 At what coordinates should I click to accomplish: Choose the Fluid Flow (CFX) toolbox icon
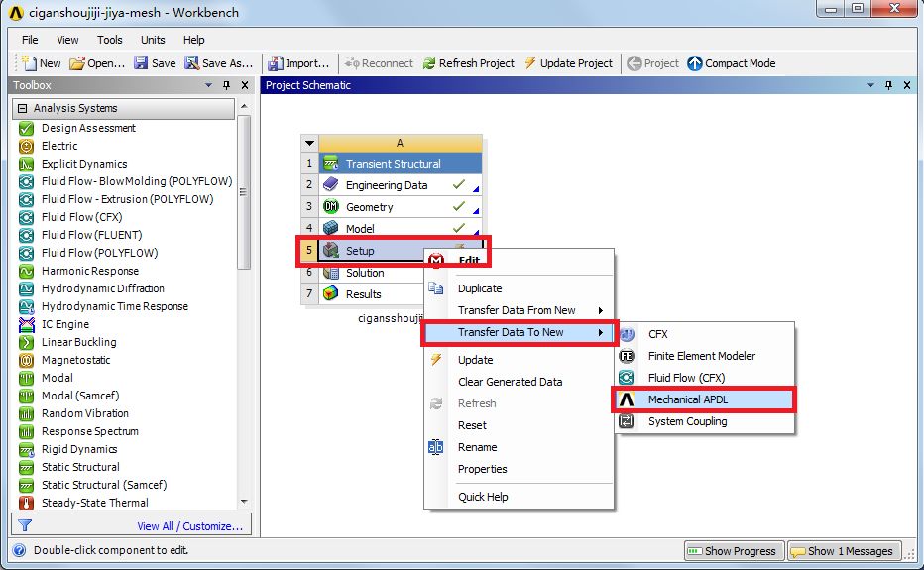coord(26,217)
